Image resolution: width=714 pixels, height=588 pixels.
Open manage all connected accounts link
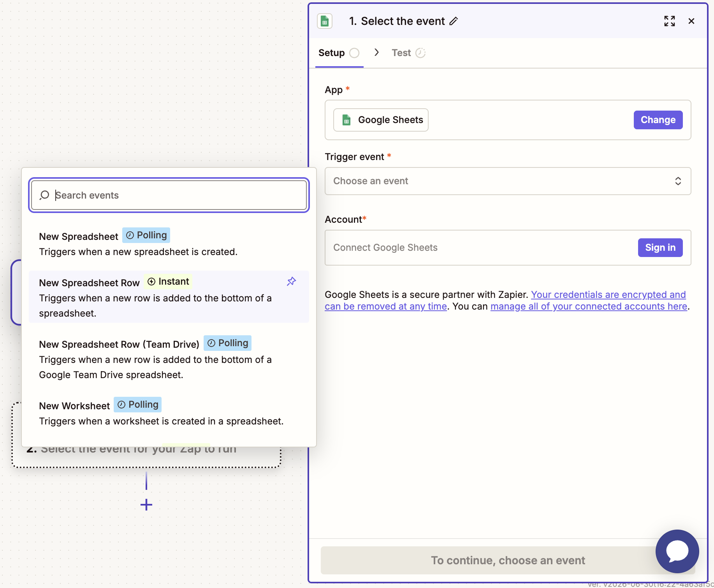click(x=589, y=306)
